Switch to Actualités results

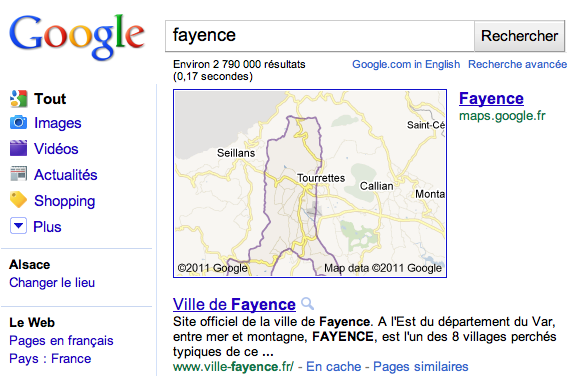pyautogui.click(x=66, y=175)
